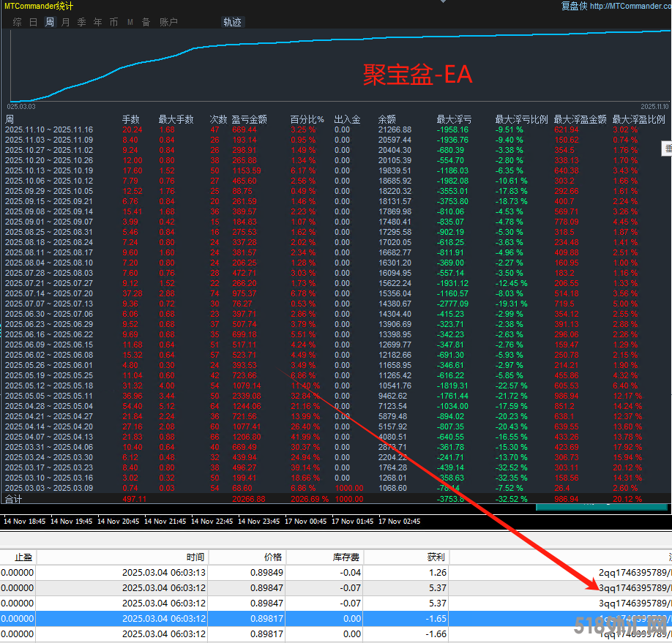Open the 备 tab
This screenshot has height=643, width=672.
click(146, 22)
